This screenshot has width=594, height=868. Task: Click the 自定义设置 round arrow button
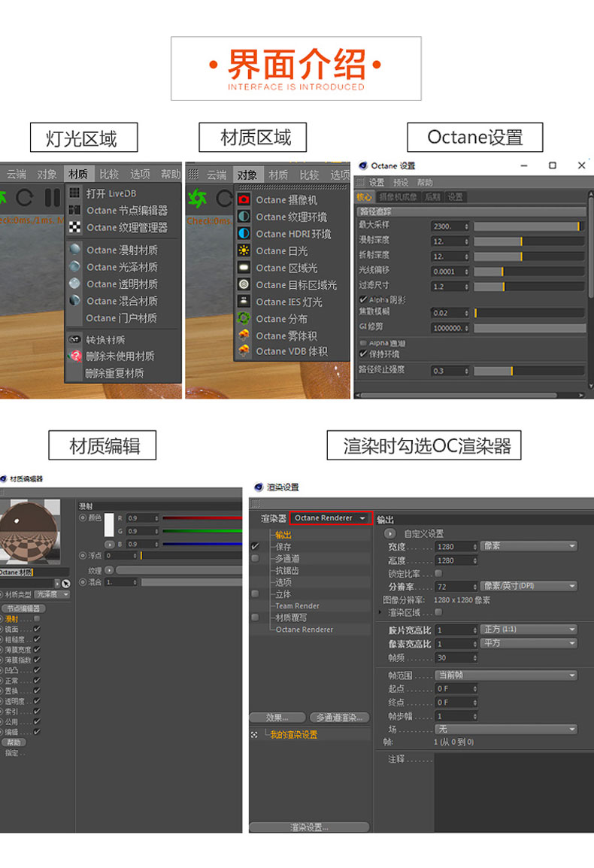[389, 533]
